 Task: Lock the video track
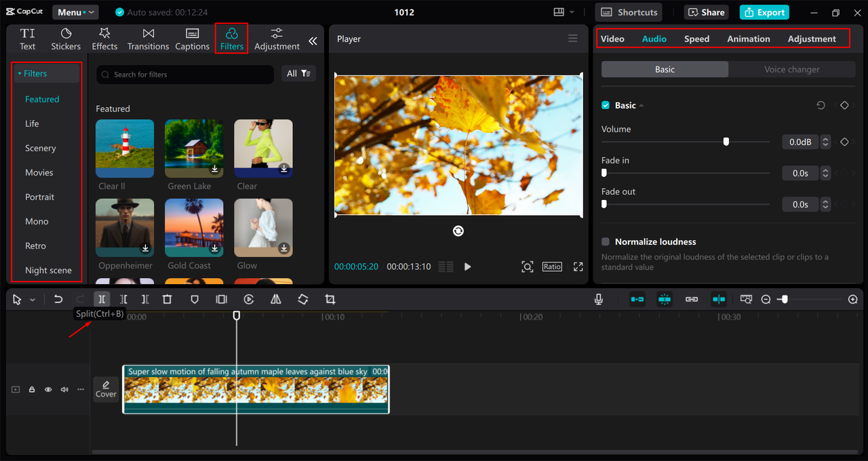(x=32, y=390)
